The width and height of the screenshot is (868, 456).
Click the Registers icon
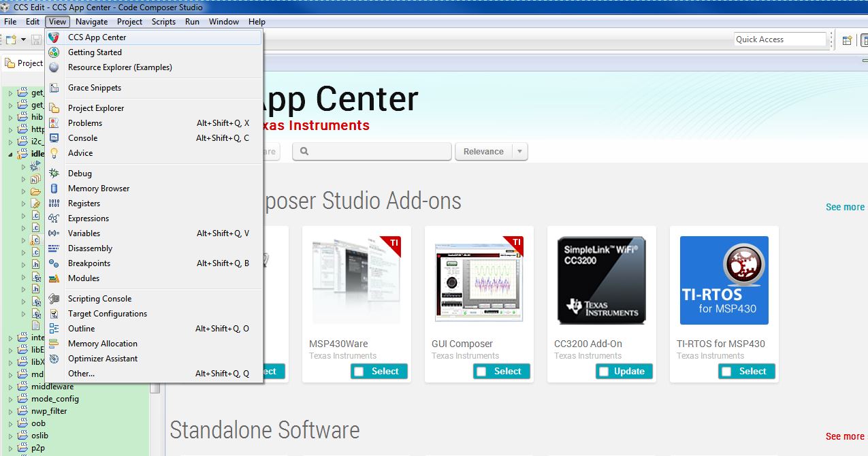54,203
